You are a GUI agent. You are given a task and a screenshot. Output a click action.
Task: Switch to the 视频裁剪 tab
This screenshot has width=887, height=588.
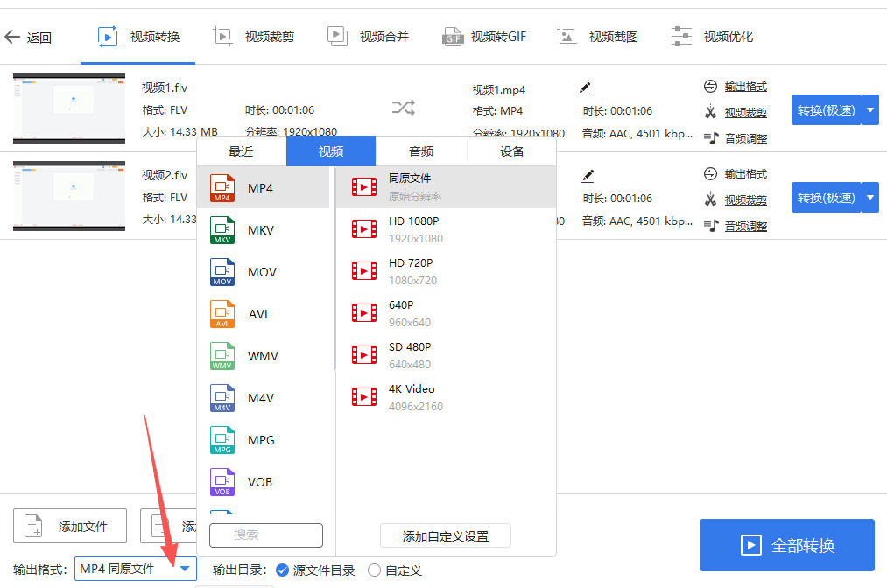(254, 38)
